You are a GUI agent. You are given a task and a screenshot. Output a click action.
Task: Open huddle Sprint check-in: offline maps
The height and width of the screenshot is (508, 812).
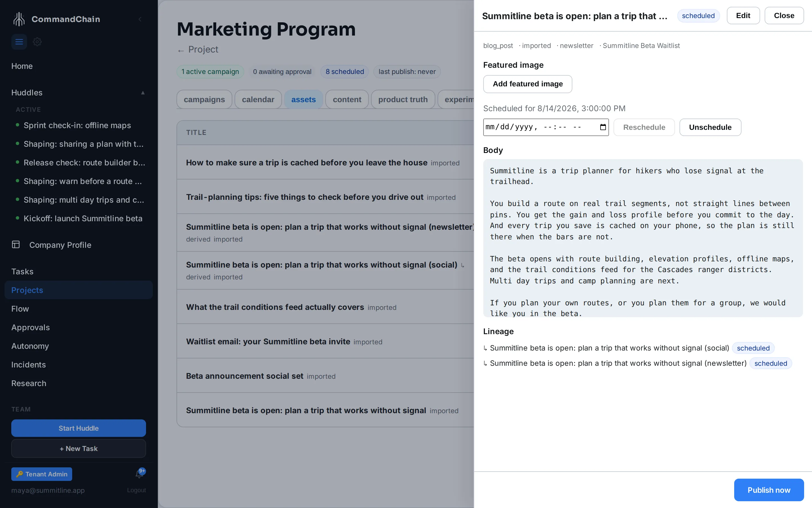click(x=77, y=125)
